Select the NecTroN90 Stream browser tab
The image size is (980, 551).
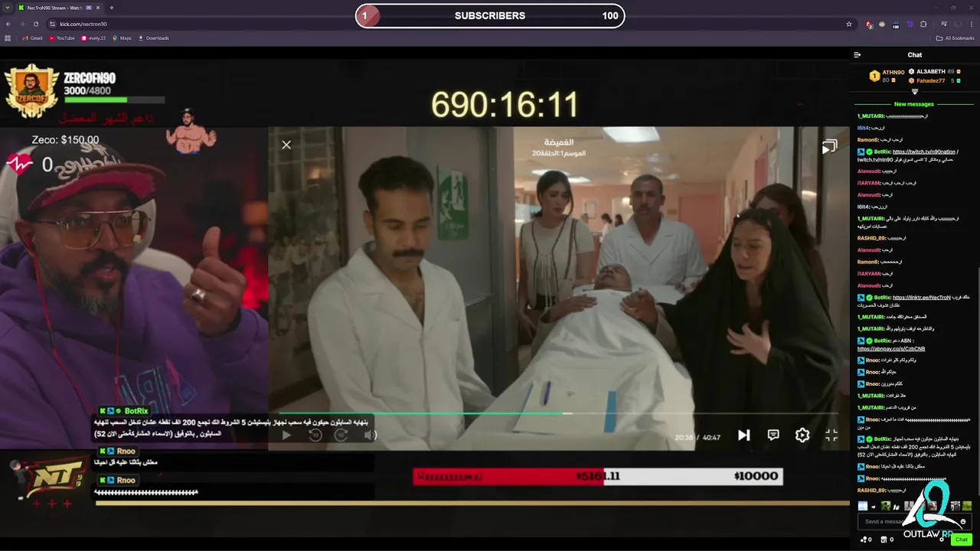click(x=60, y=8)
